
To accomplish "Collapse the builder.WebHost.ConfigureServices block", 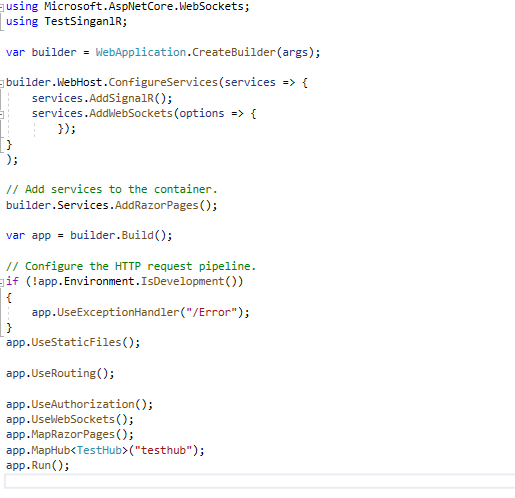I will pyautogui.click(x=2, y=83).
